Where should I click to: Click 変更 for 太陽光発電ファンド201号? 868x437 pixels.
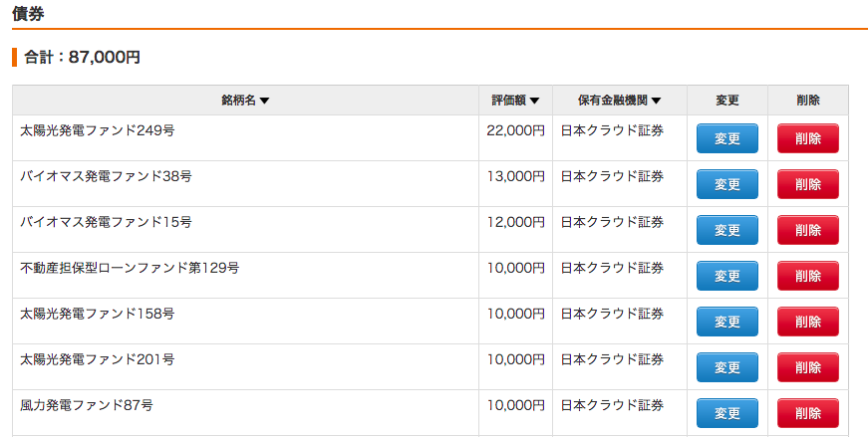[726, 367]
